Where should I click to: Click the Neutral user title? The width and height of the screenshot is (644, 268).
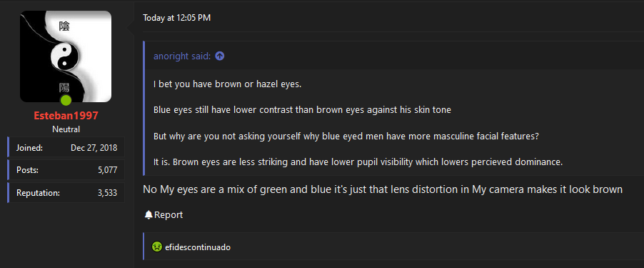point(66,129)
